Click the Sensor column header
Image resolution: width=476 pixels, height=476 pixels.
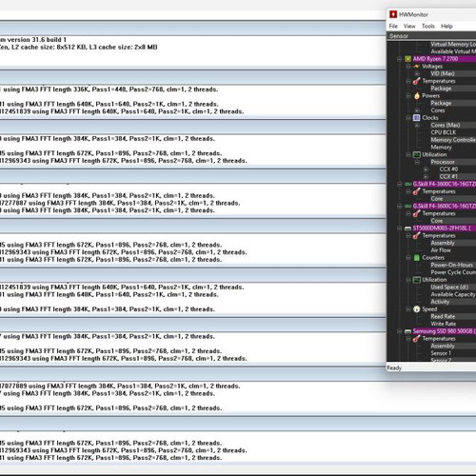point(431,36)
